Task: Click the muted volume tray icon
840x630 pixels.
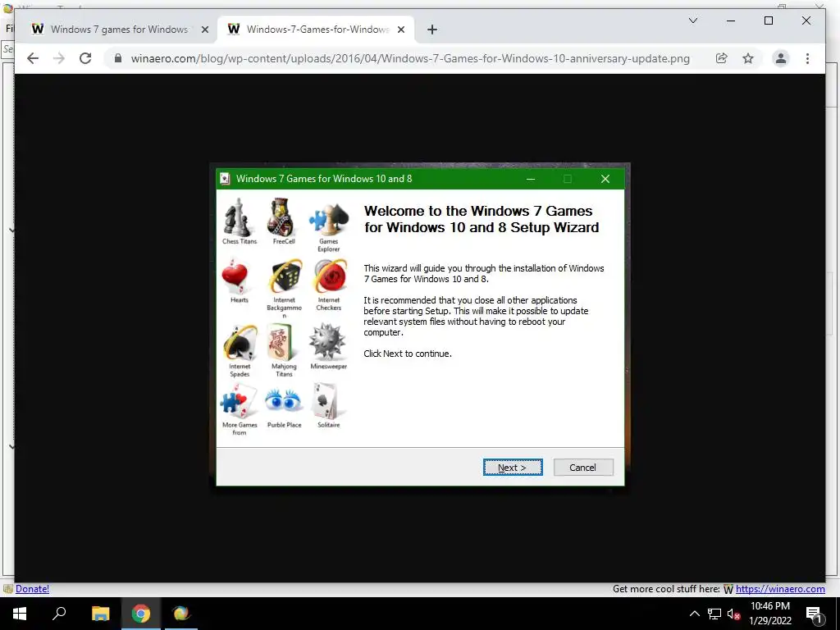Action: (734, 614)
